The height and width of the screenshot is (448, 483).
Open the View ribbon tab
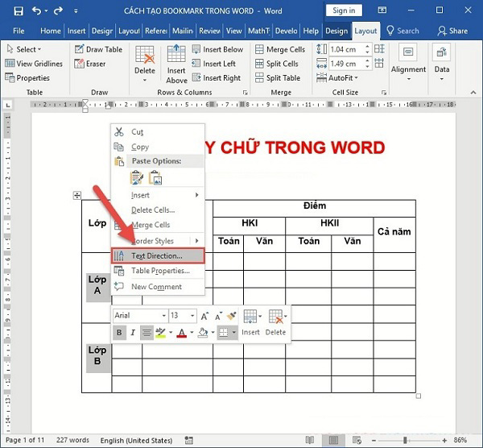click(233, 31)
